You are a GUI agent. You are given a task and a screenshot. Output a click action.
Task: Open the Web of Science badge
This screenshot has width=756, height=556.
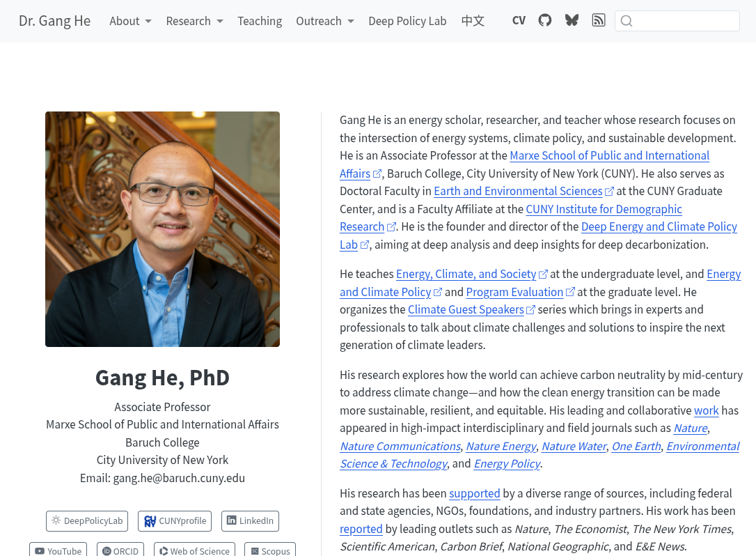[194, 550]
